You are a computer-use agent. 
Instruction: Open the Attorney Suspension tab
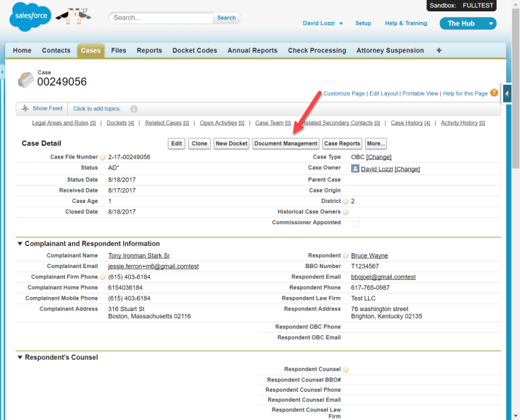tap(390, 50)
